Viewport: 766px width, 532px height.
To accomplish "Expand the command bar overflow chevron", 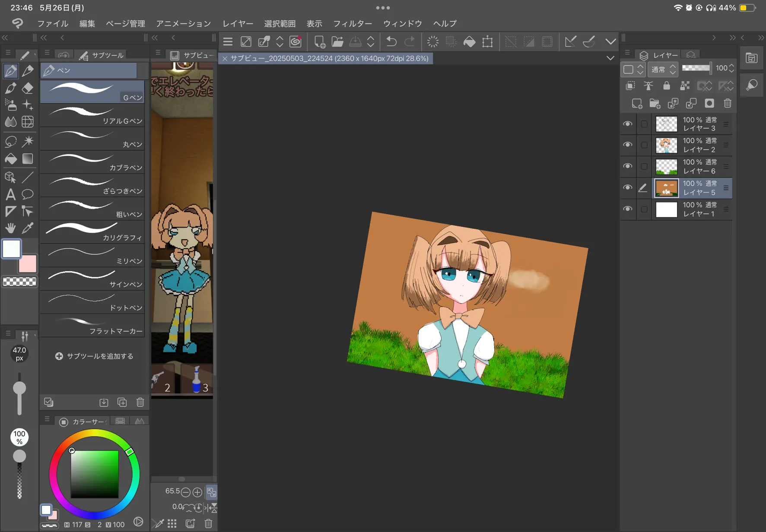I will coord(610,41).
